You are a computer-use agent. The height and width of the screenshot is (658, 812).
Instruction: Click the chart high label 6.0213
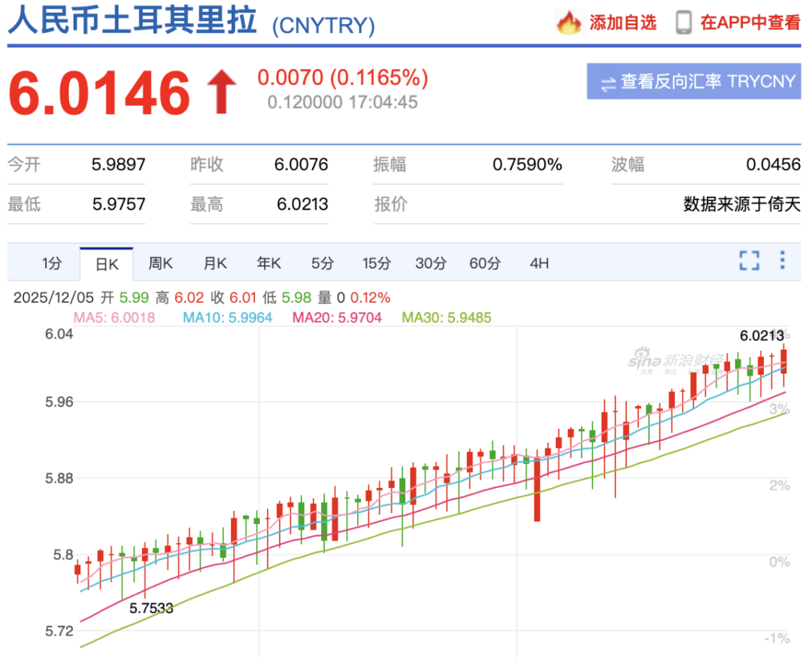[761, 335]
